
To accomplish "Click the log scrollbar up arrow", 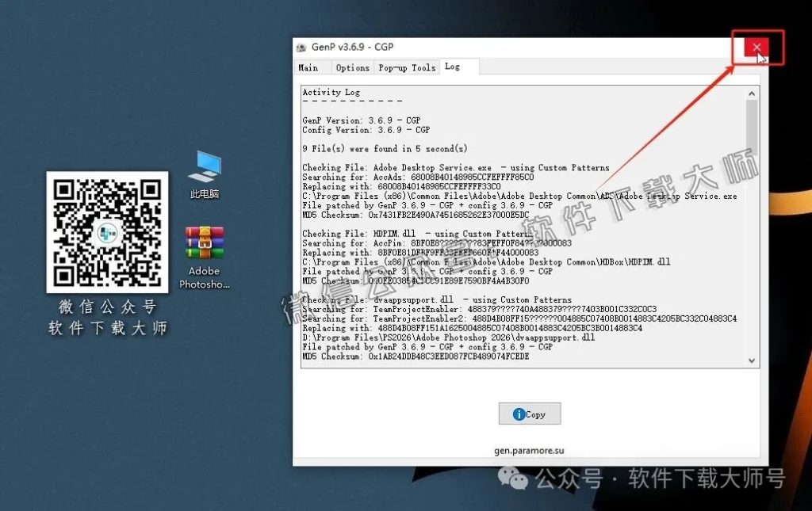I will pyautogui.click(x=752, y=92).
